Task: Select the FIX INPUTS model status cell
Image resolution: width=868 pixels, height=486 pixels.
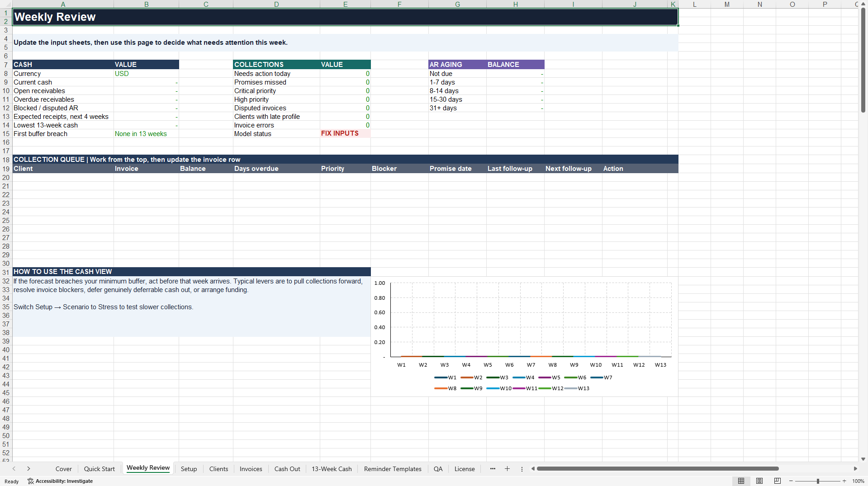Action: (x=345, y=134)
